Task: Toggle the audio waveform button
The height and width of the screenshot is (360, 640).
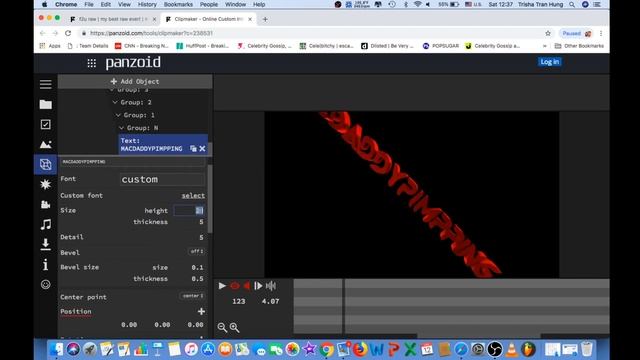Action: pos(271,286)
